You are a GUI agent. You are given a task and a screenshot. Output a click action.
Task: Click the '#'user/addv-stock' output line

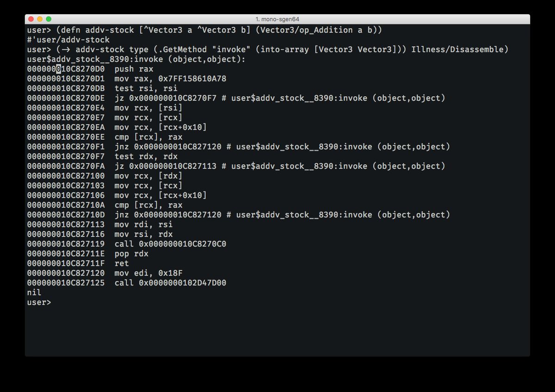(68, 40)
